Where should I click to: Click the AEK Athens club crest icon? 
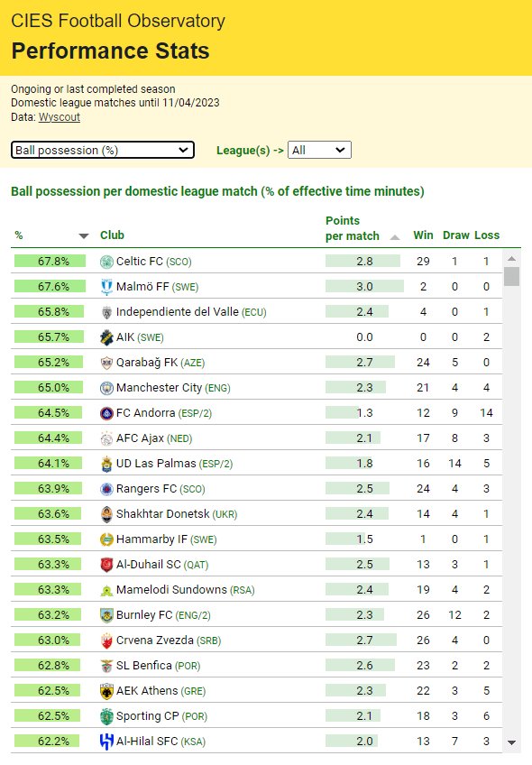[106, 691]
